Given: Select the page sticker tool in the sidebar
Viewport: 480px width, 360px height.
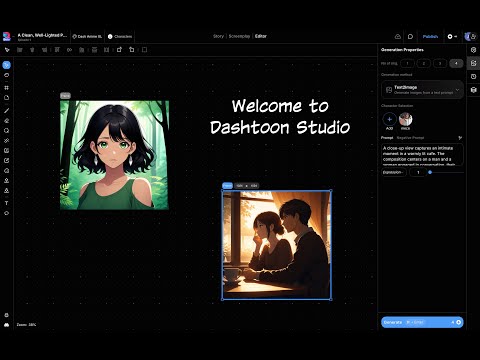Looking at the screenshot, I should click(7, 98).
